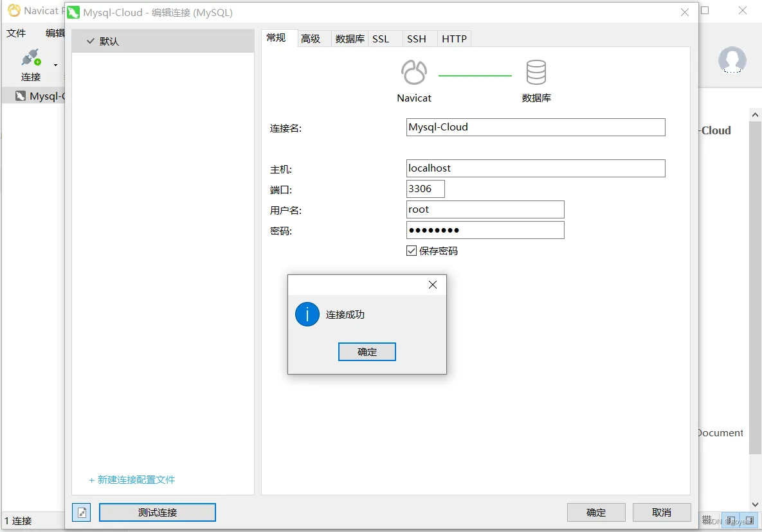Click the '1 连接' status bar text
This screenshot has width=762, height=532.
point(18,521)
